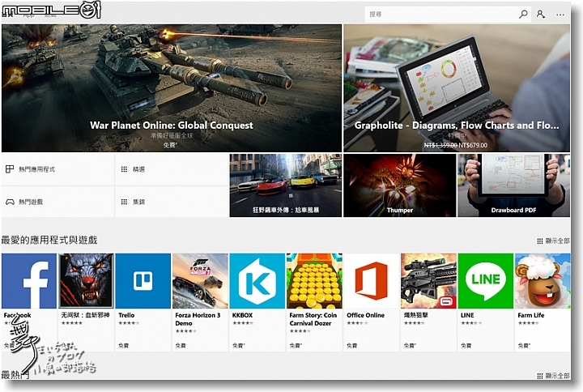Click the search magnifier icon
This screenshot has width=583, height=392.
[x=523, y=15]
